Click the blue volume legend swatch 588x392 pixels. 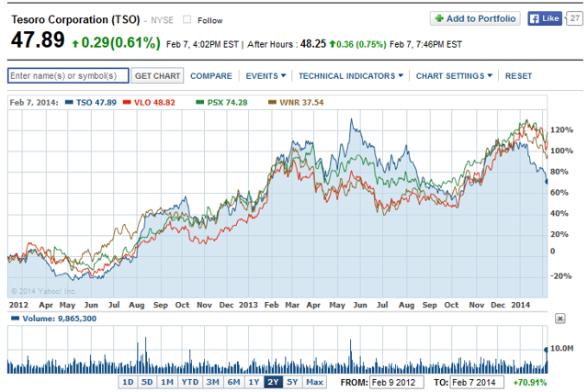[15, 319]
